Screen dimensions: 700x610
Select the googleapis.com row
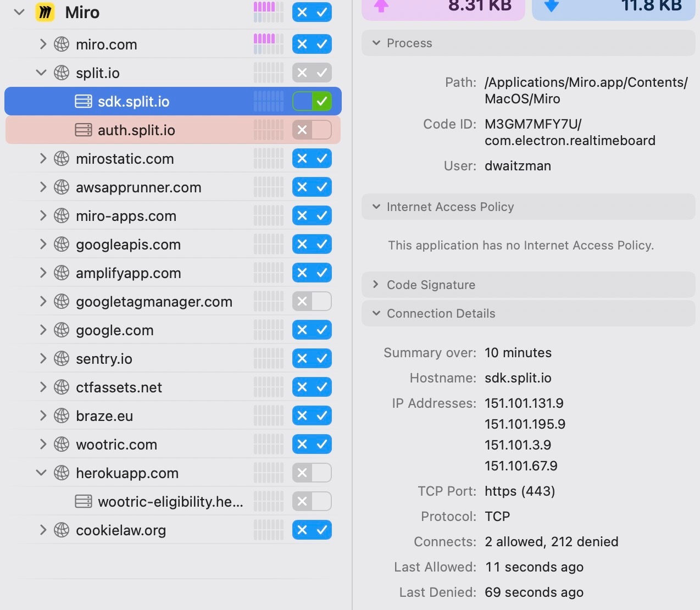point(173,244)
